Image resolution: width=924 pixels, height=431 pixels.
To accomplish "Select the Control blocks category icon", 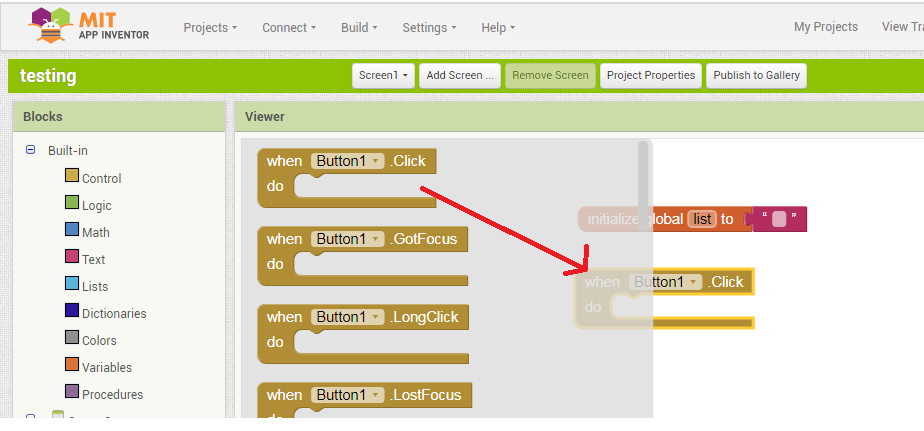I will pyautogui.click(x=72, y=177).
